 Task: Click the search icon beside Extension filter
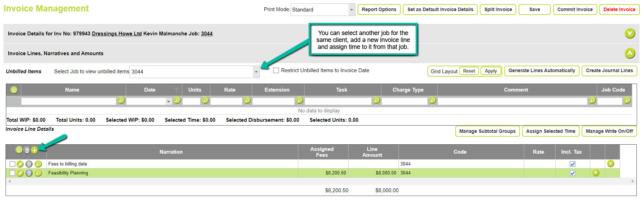coord(299,100)
